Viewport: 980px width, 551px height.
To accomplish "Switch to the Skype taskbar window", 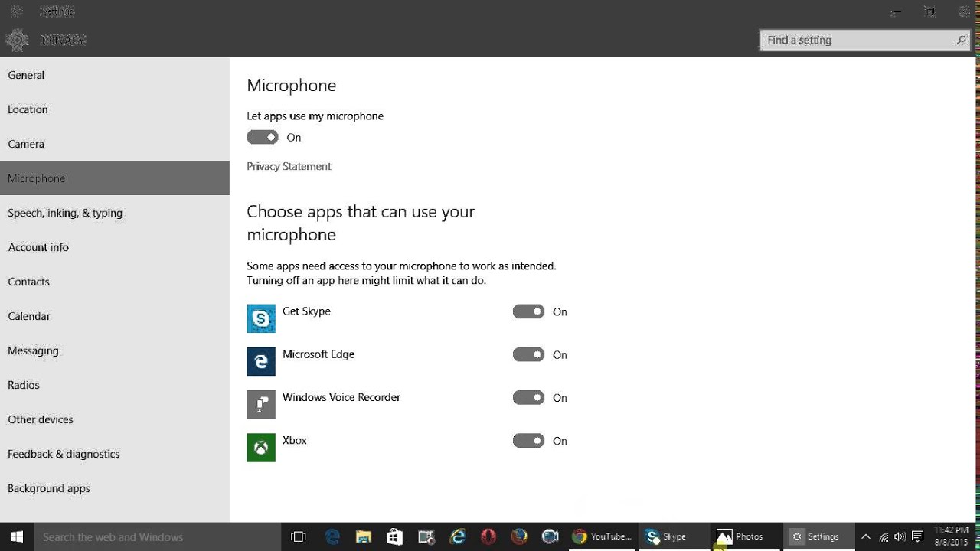I will (x=672, y=536).
